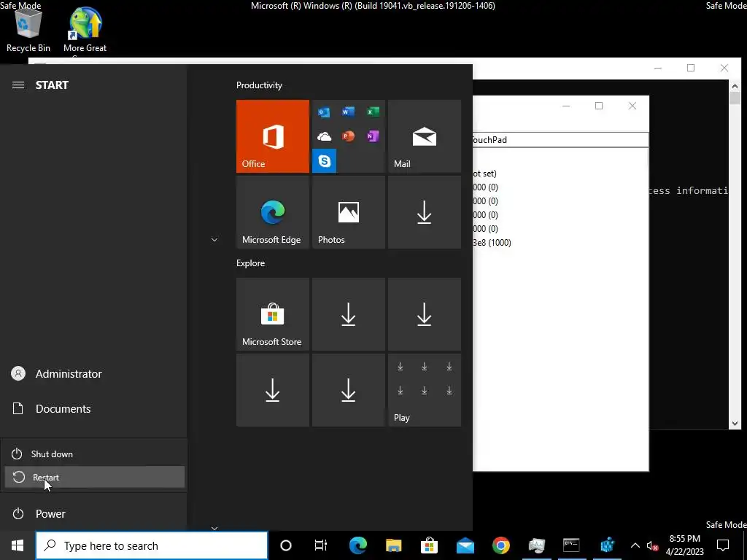Switch to the Command Prompt taskbar window
Screen dimensions: 747x560
tap(571, 545)
